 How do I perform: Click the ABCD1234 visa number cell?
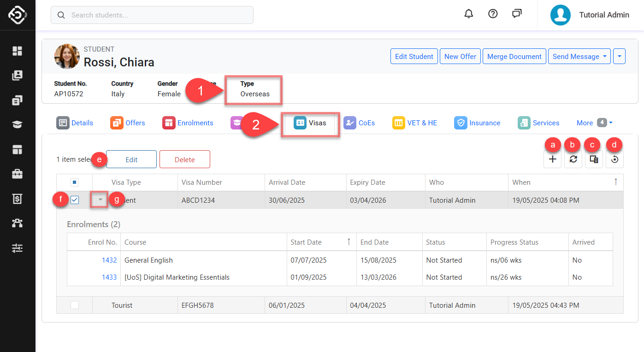tap(221, 200)
